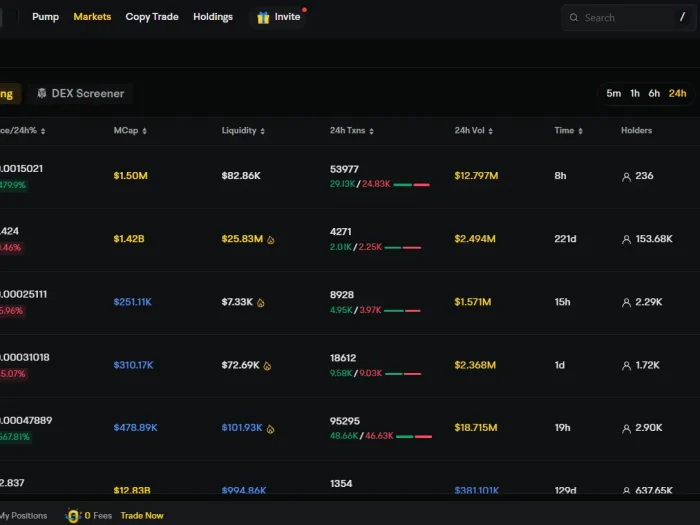Click the magnifier icon in the search box
Viewport: 700px width, 525px height.
tap(574, 17)
